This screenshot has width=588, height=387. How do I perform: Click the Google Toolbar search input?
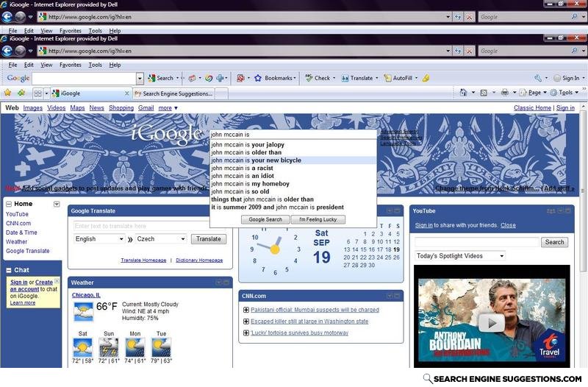pyautogui.click(x=84, y=79)
